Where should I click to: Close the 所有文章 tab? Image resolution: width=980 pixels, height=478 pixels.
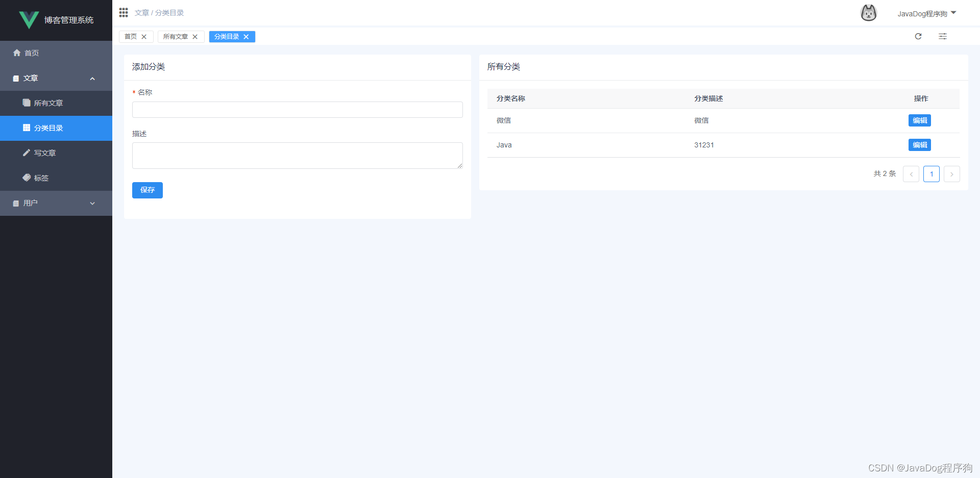[195, 37]
